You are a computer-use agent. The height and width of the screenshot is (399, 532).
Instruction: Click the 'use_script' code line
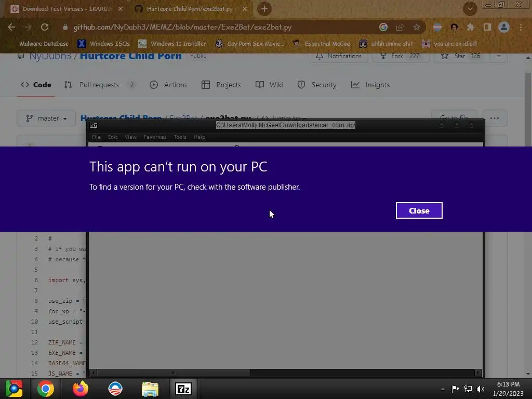[x=65, y=322]
